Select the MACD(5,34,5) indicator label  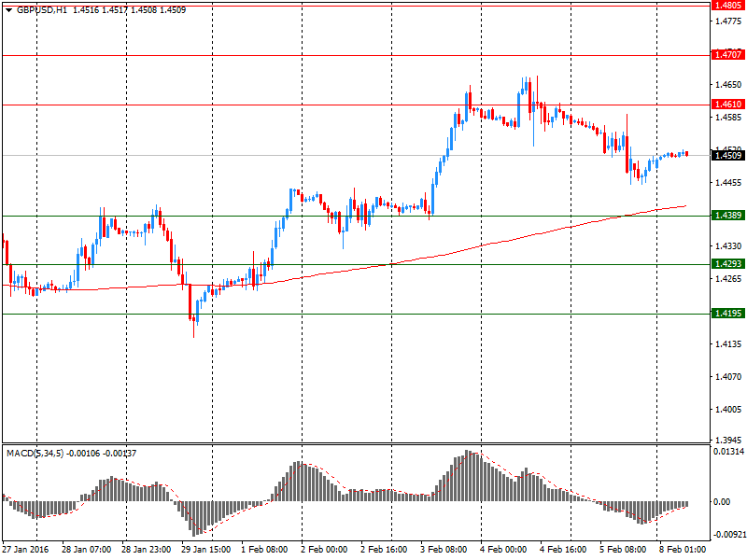pos(35,454)
